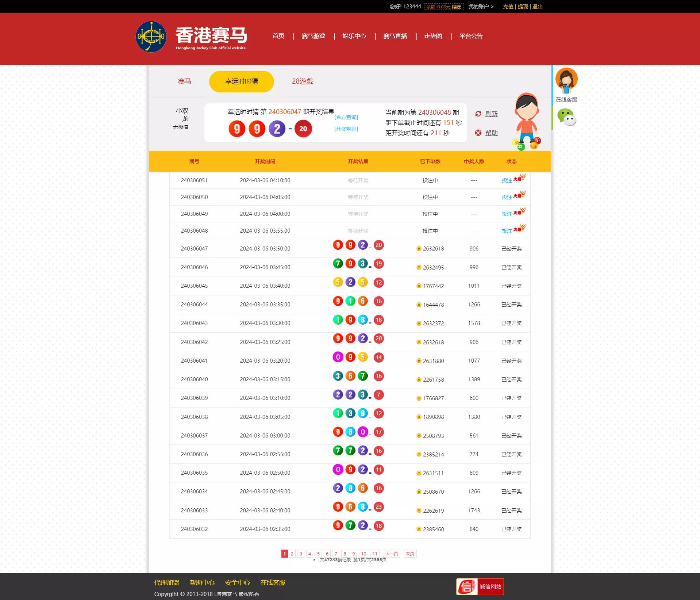Open the 走势图 menu item
This screenshot has width=700, height=600.
click(x=433, y=36)
